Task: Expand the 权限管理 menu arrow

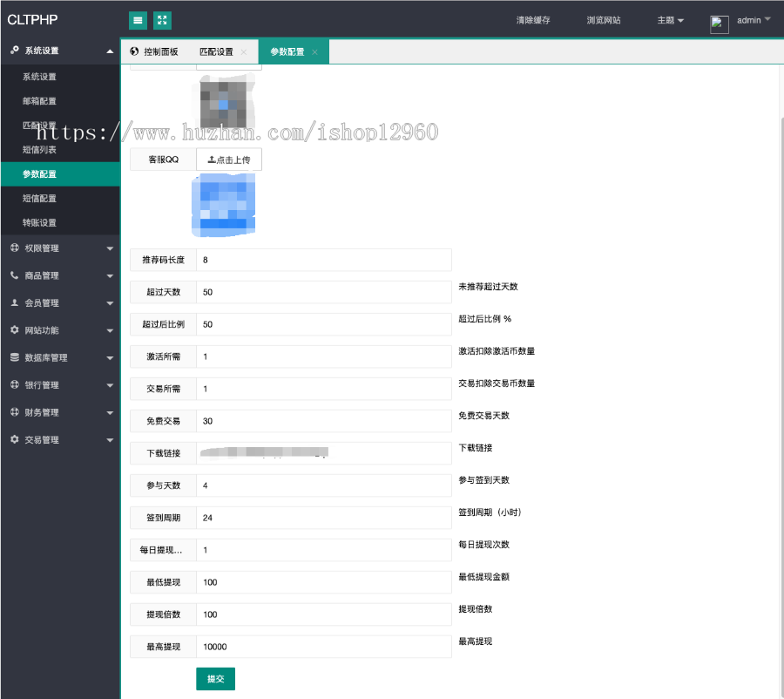Action: pos(110,248)
